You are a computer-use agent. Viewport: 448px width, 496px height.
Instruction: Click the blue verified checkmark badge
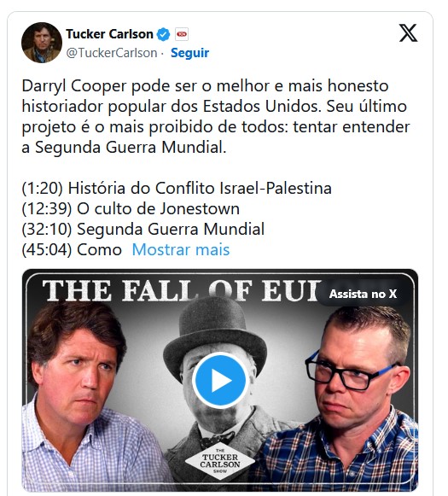tap(164, 34)
